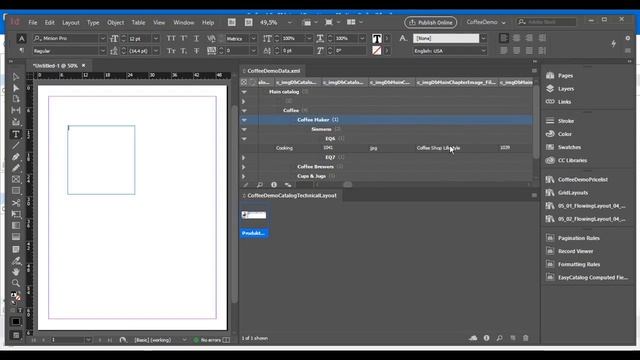Activate the Type tool
Image resolution: width=640 pixels, height=360 pixels.
16,134
